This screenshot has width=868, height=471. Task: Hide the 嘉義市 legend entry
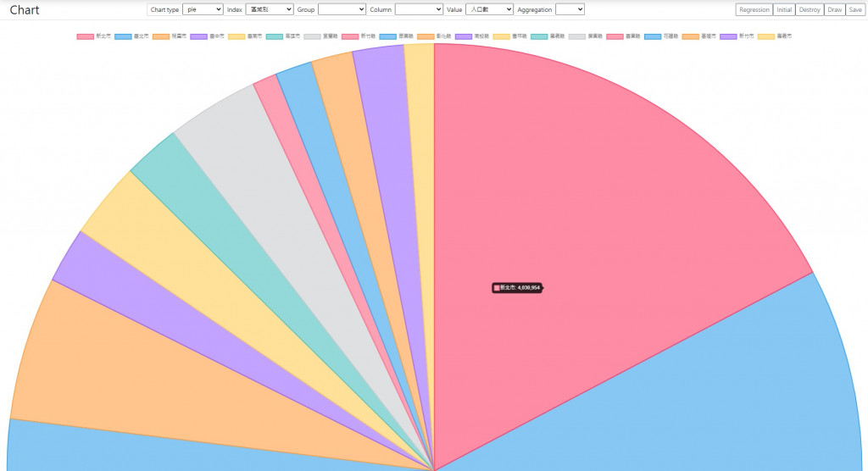[775, 36]
